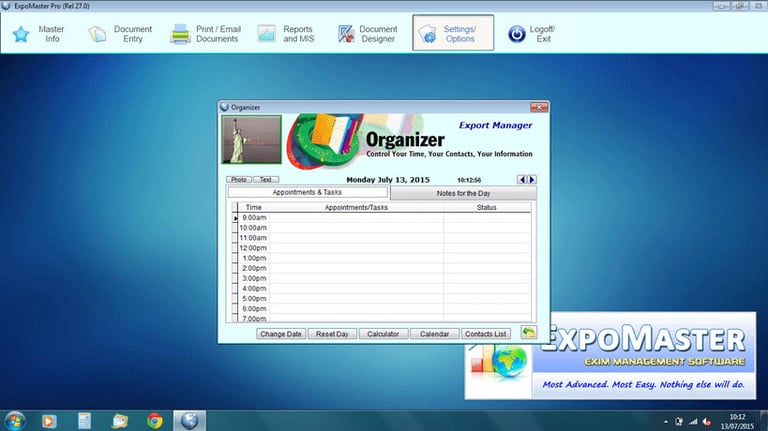
Task: Select the ExpoMaster globe taskbar icon
Action: point(190,421)
